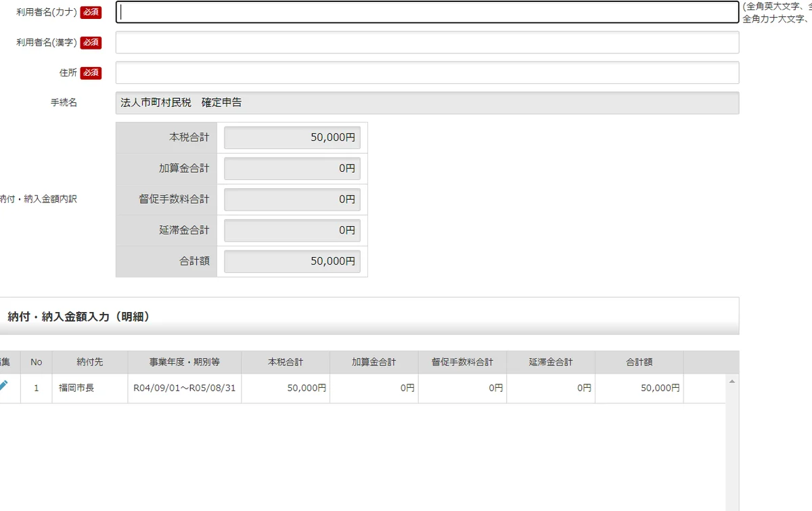
Task: Click row 1's 合計額 cell showing 50,000円
Action: [639, 388]
